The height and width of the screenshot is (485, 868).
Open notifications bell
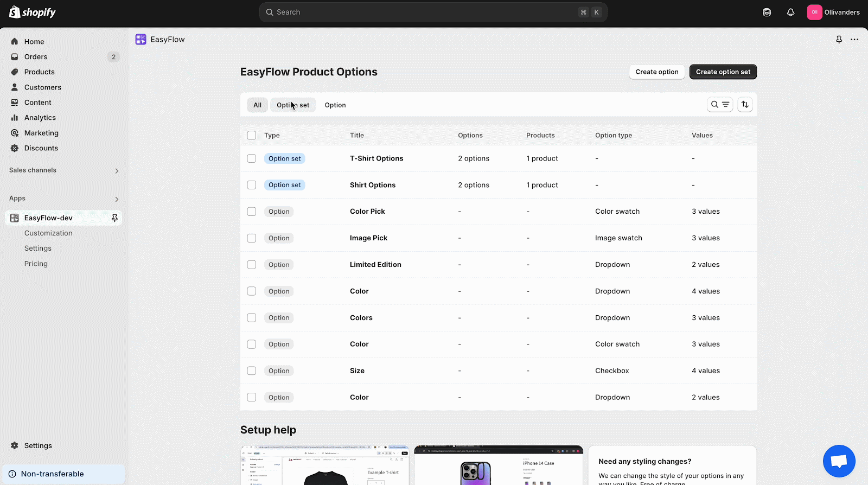point(790,12)
